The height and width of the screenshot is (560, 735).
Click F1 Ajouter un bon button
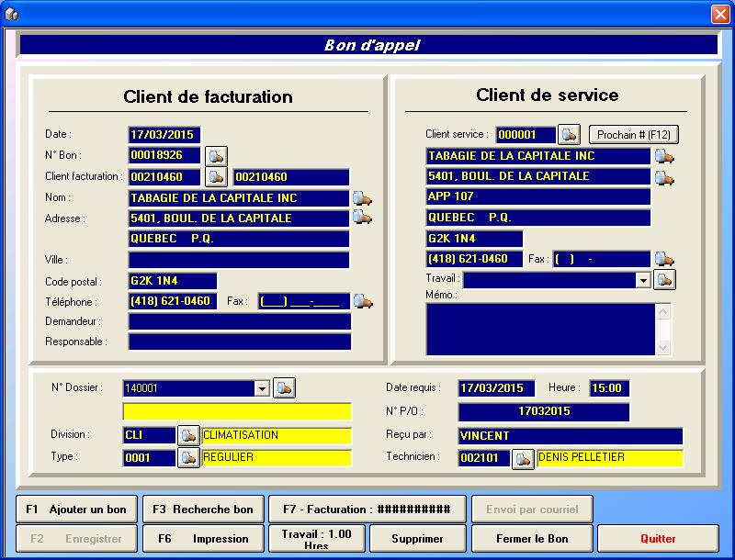(x=76, y=509)
